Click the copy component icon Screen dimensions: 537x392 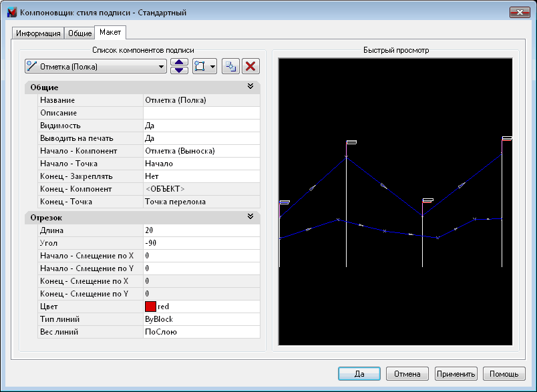pos(230,66)
